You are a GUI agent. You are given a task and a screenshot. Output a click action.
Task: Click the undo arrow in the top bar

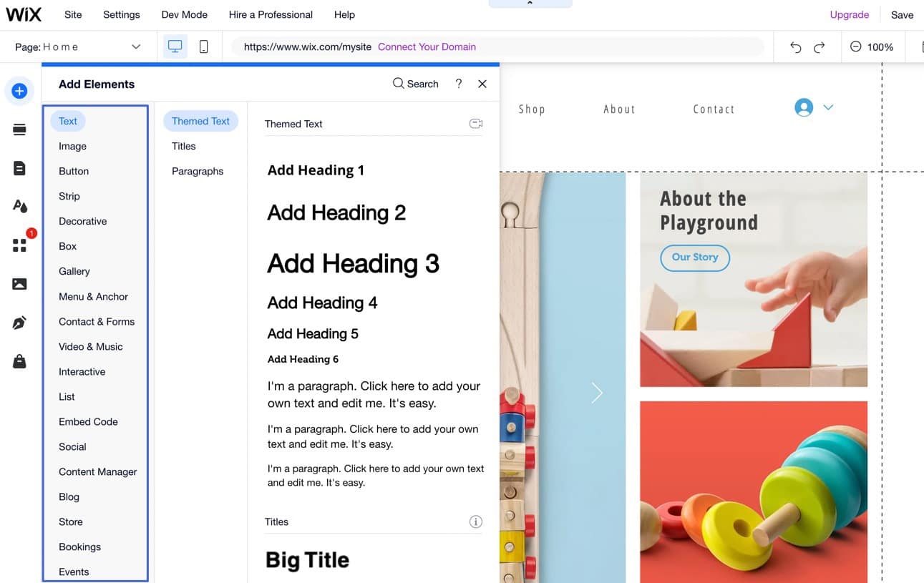coord(796,46)
